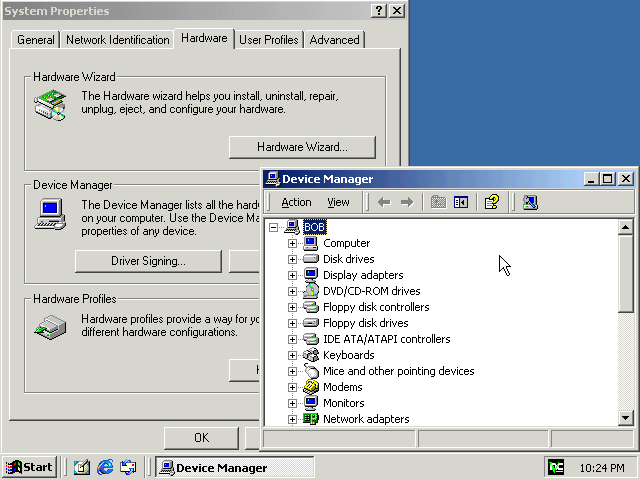Select the Hardware tab in System Properties

[x=204, y=38]
